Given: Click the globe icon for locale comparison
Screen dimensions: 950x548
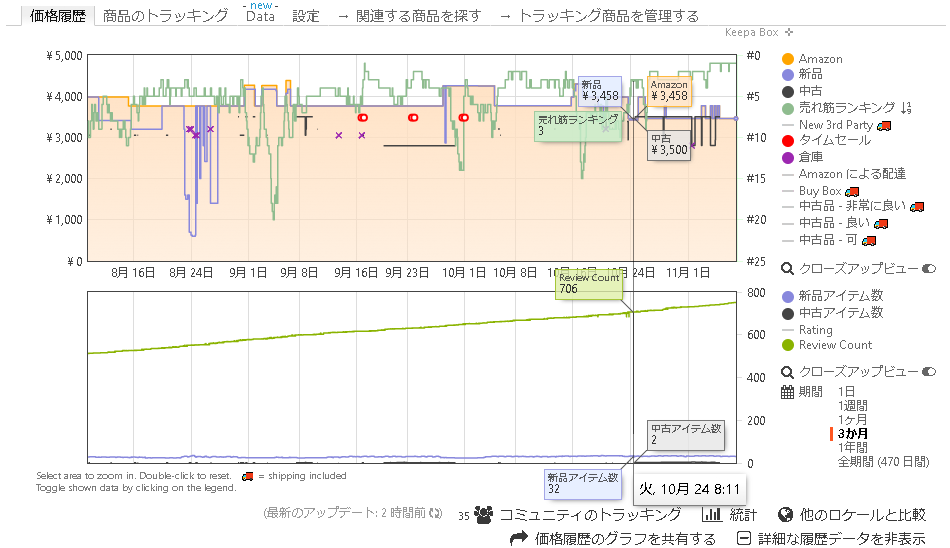Looking at the screenshot, I should tap(785, 515).
